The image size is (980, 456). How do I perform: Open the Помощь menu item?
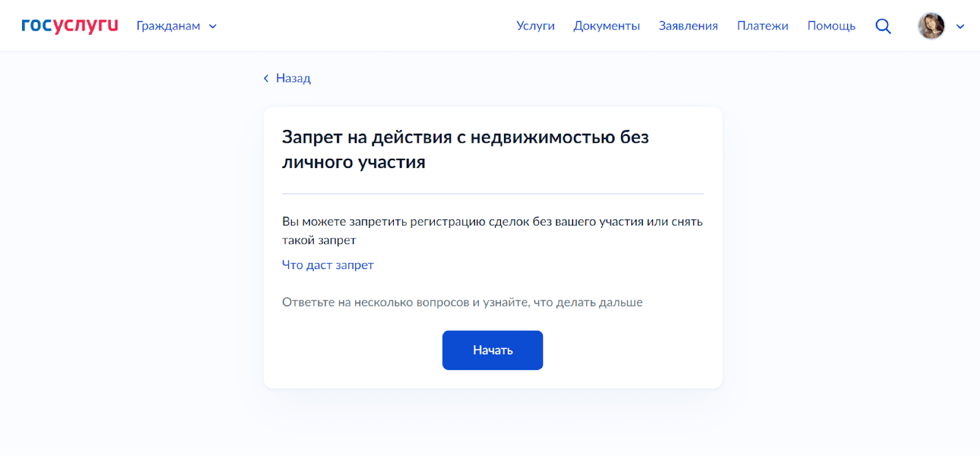click(831, 26)
